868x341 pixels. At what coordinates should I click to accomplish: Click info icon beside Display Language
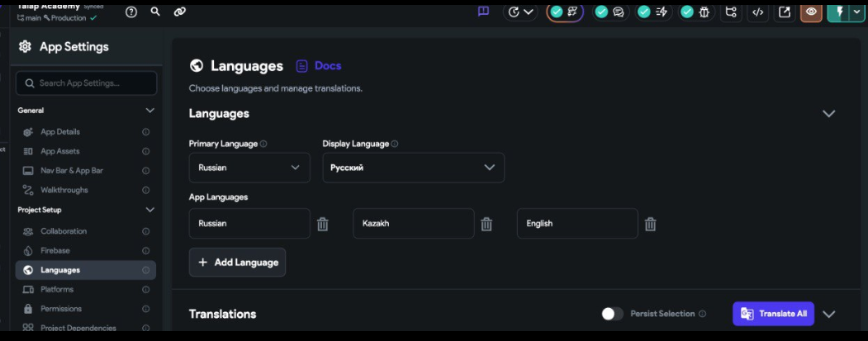point(395,144)
